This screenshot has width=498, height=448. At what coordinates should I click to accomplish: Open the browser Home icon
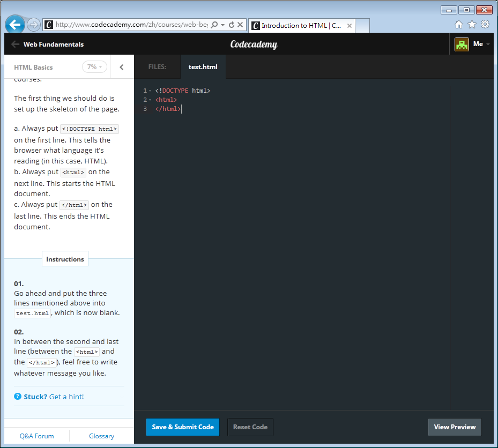point(459,25)
